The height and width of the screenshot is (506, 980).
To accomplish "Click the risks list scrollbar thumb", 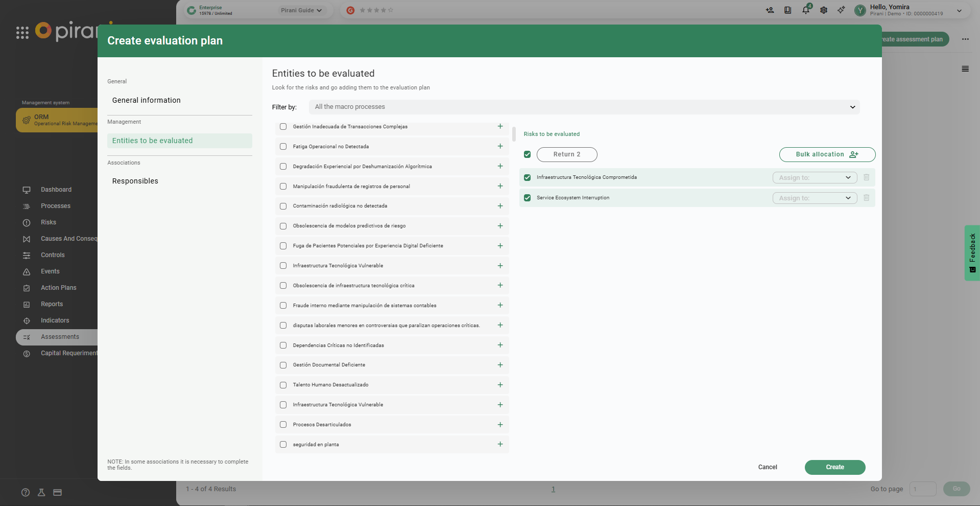I will pos(514,134).
